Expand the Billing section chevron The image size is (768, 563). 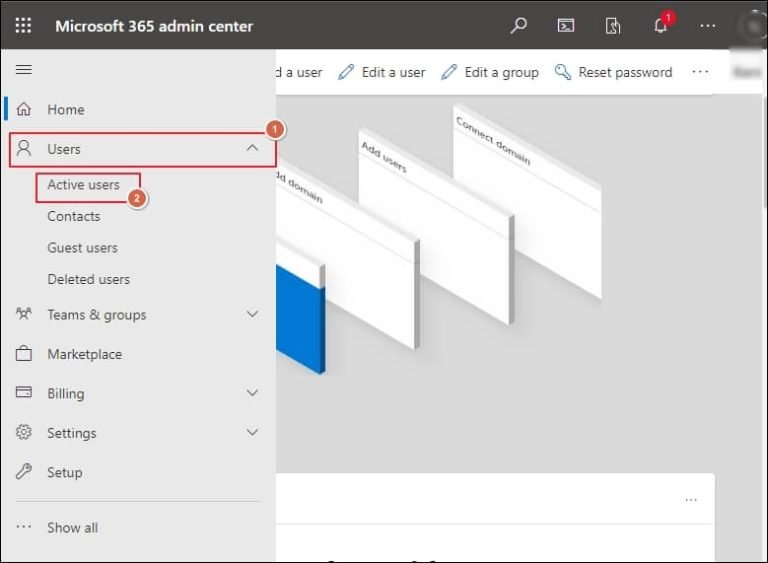pos(252,393)
